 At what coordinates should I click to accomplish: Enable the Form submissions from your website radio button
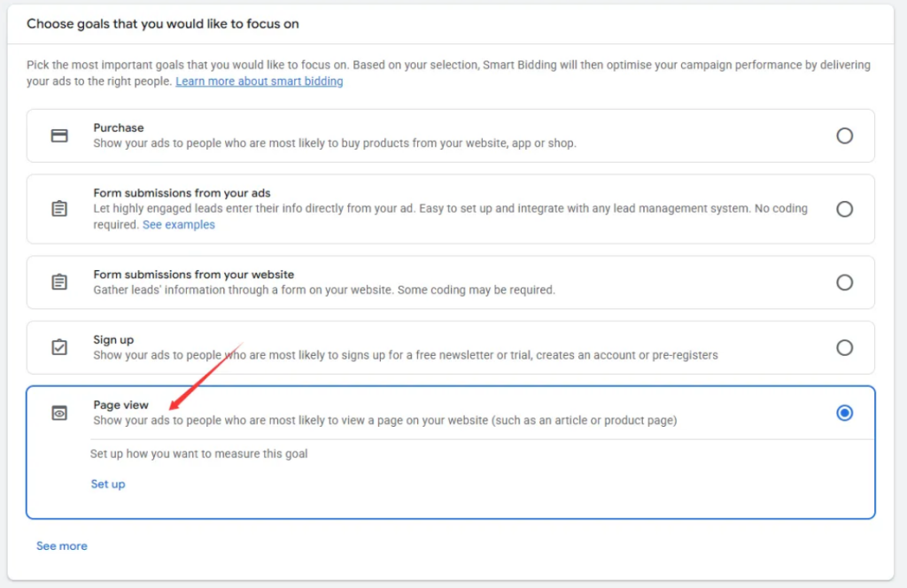pos(844,282)
